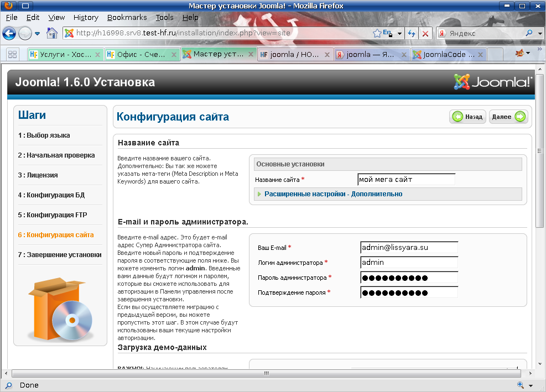Image resolution: width=546 pixels, height=392 pixels.
Task: Stop page loading with the red X
Action: [425, 33]
